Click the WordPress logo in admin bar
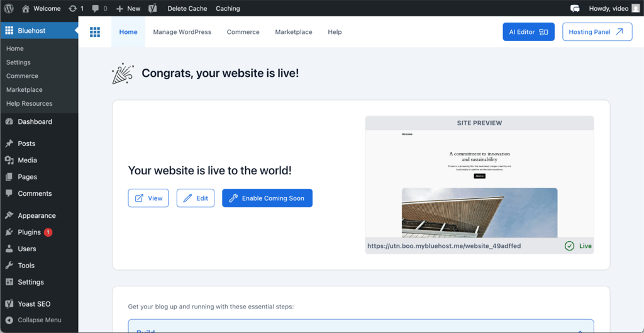644x333 pixels. pyautogui.click(x=9, y=8)
